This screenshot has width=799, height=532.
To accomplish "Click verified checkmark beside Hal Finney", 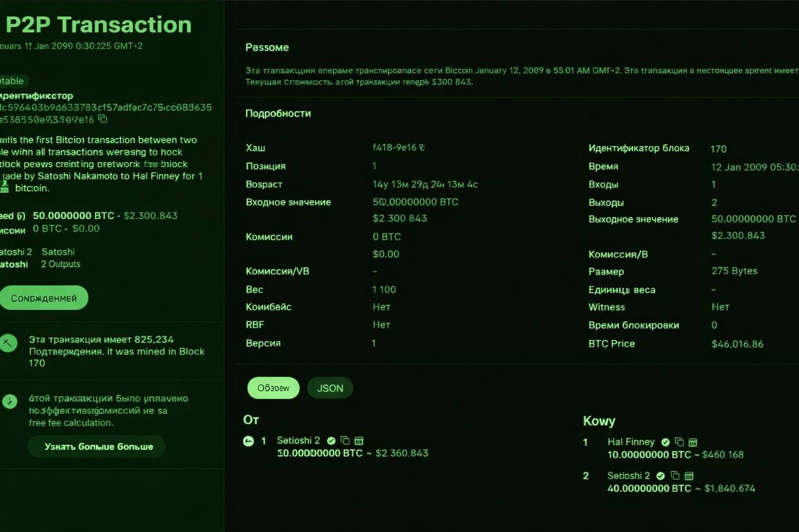I will 665,442.
